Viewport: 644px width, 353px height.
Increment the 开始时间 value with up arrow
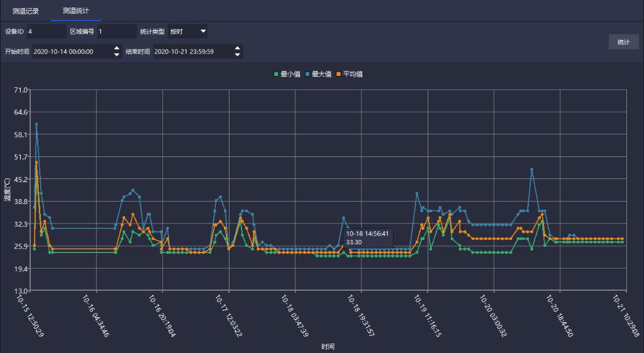[116, 48]
